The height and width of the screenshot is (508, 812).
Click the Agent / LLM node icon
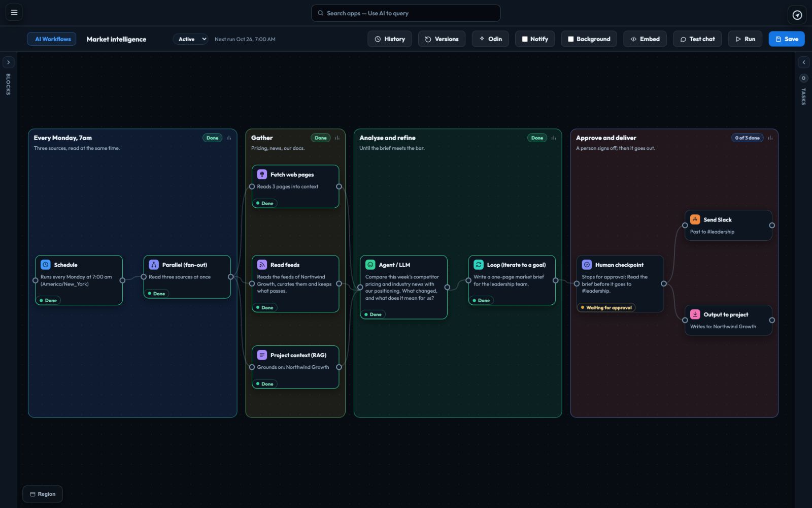click(x=370, y=265)
